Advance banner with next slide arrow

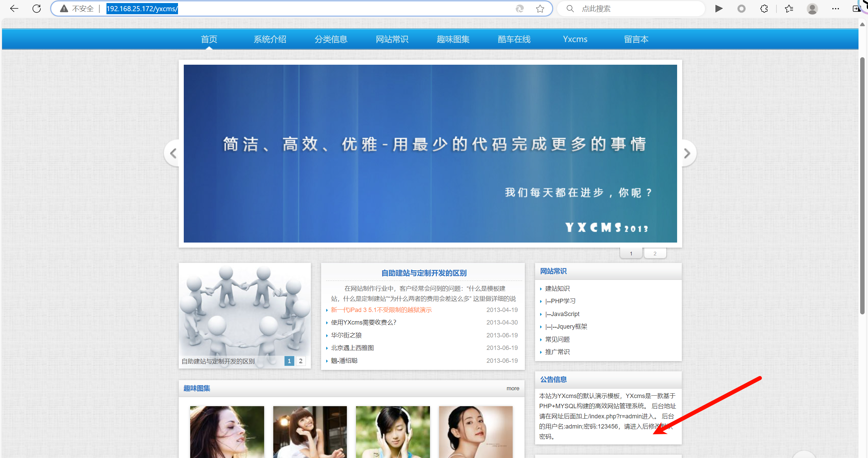coord(687,153)
